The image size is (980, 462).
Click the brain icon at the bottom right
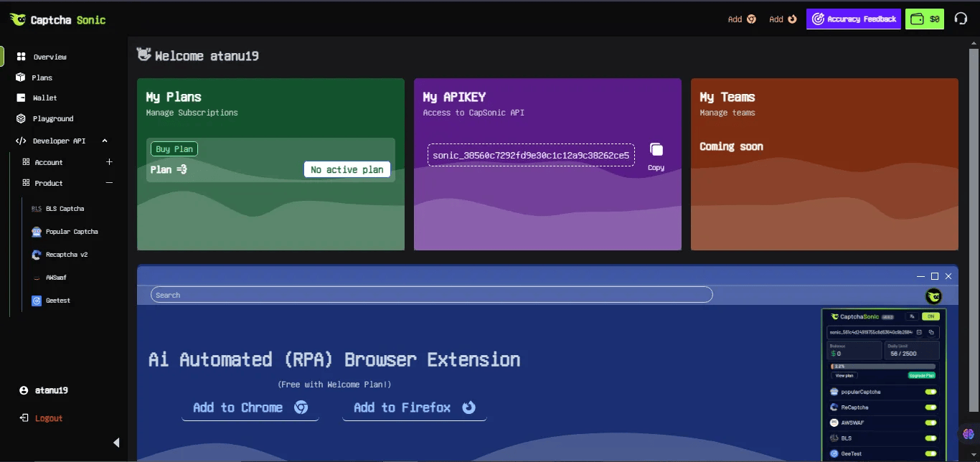(x=969, y=434)
